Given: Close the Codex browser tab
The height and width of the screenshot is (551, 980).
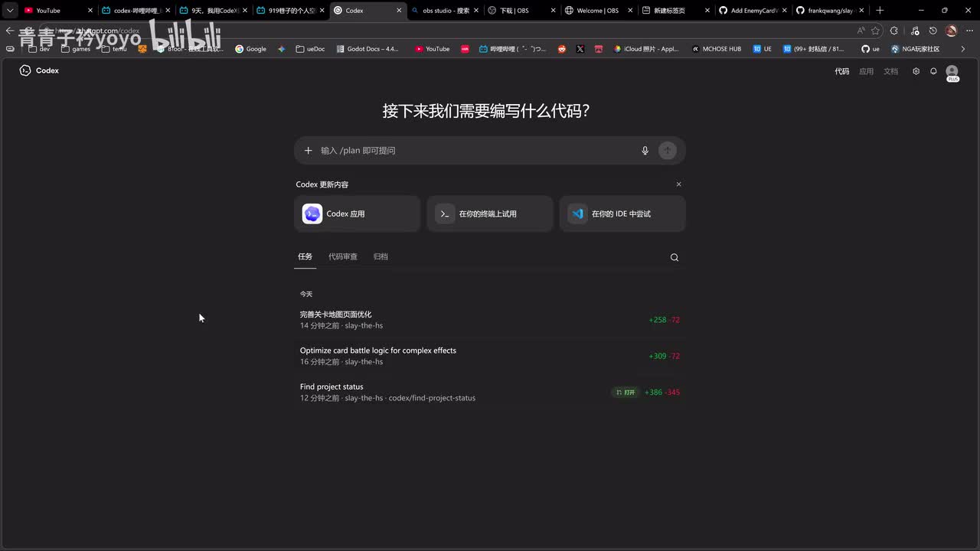Looking at the screenshot, I should [x=399, y=11].
